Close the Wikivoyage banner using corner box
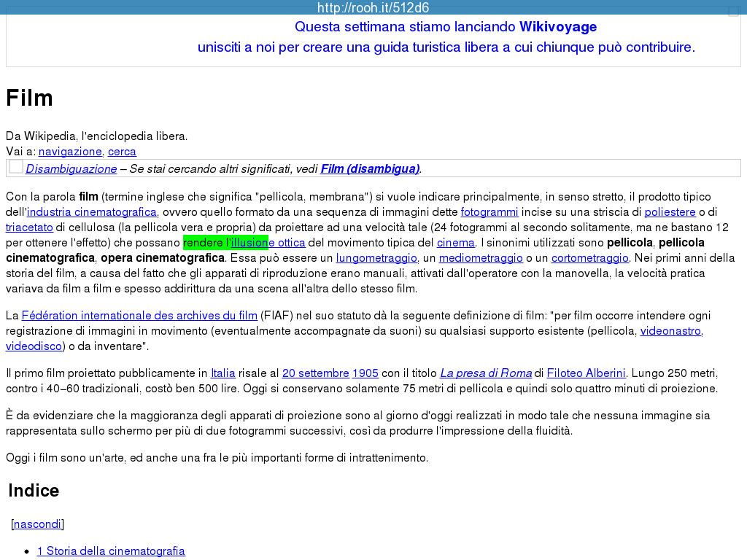Viewport: 747px width, 560px height. coord(734,12)
